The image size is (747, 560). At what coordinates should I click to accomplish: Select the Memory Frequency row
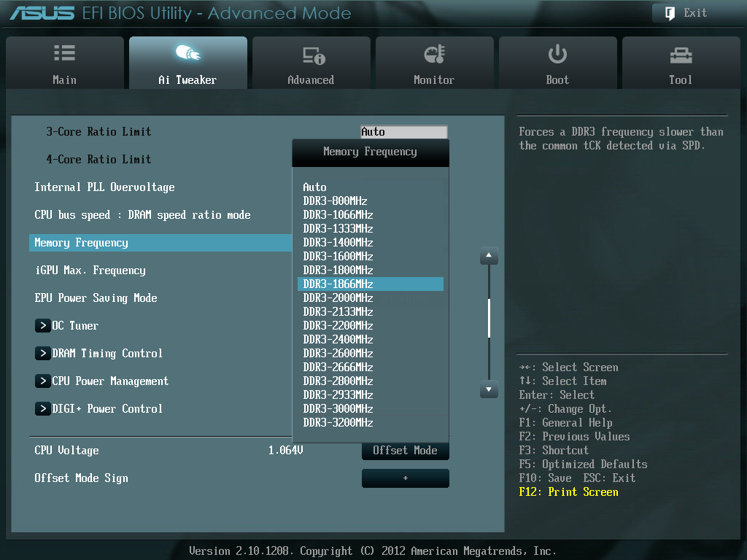pyautogui.click(x=160, y=243)
